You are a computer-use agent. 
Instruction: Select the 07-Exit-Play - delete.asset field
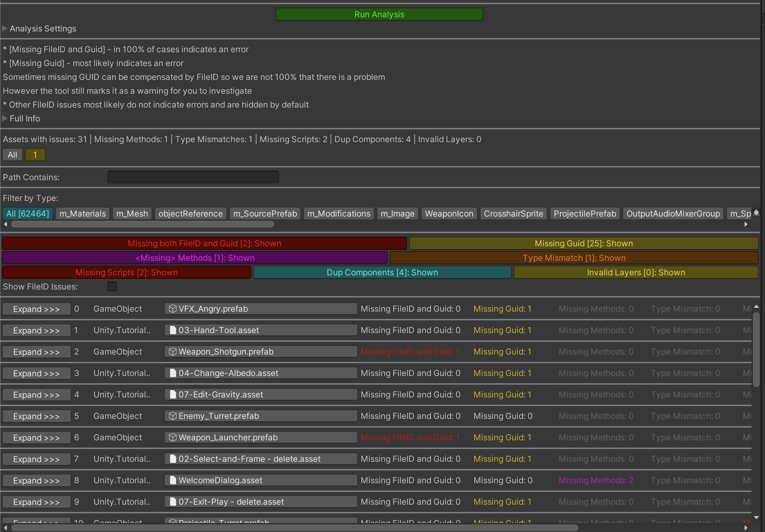tap(261, 502)
